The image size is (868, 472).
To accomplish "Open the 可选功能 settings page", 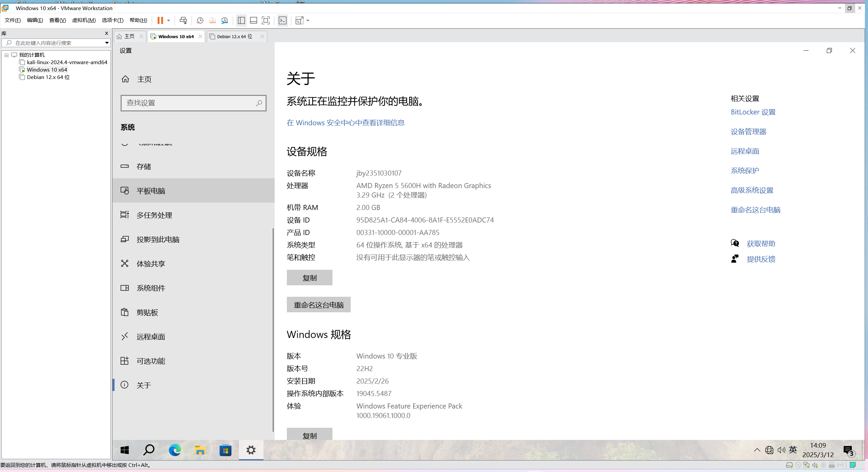I will click(x=194, y=361).
